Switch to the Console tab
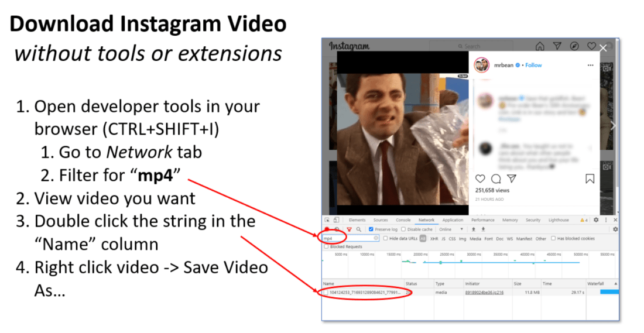Image resolution: width=644 pixels, height=333 pixels. coord(403,220)
